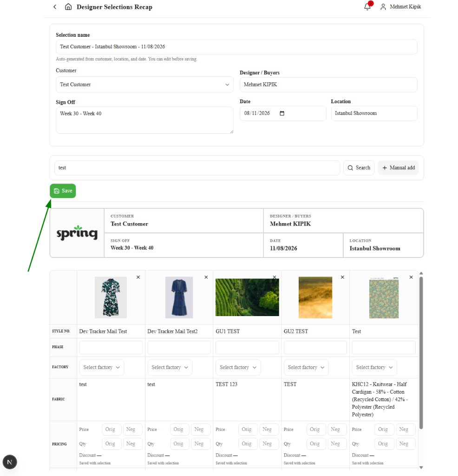Click the Selection name input field
The image size is (458, 476).
point(236,47)
